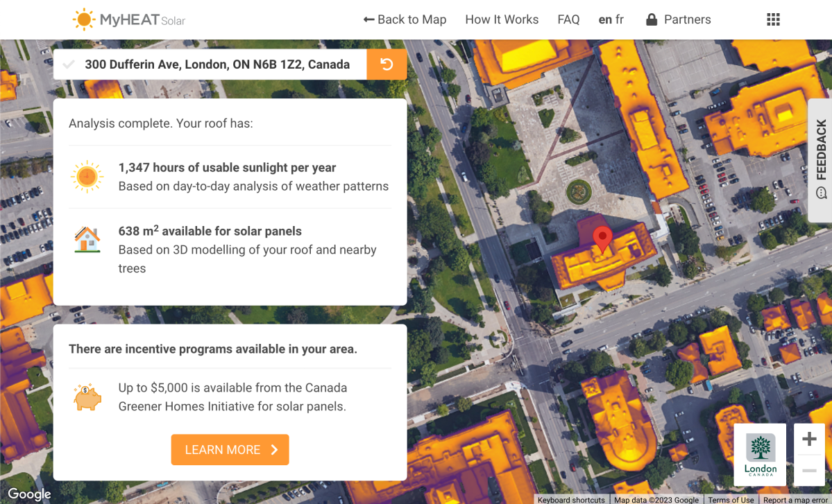
Task: Select English language option
Action: pyautogui.click(x=604, y=19)
